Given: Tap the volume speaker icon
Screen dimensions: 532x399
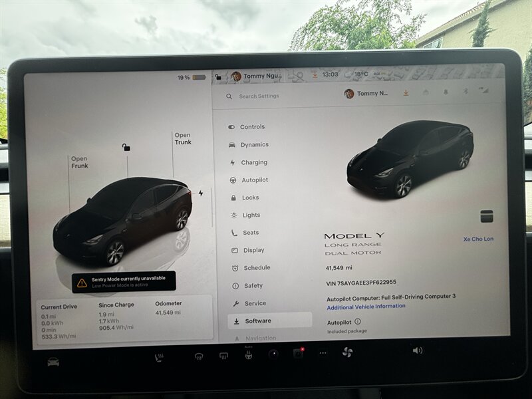Looking at the screenshot, I should pyautogui.click(x=417, y=350).
